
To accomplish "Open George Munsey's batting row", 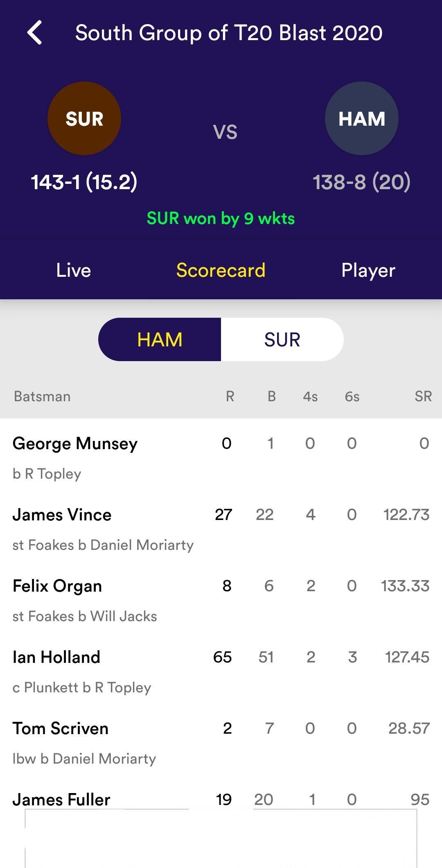I will [221, 458].
